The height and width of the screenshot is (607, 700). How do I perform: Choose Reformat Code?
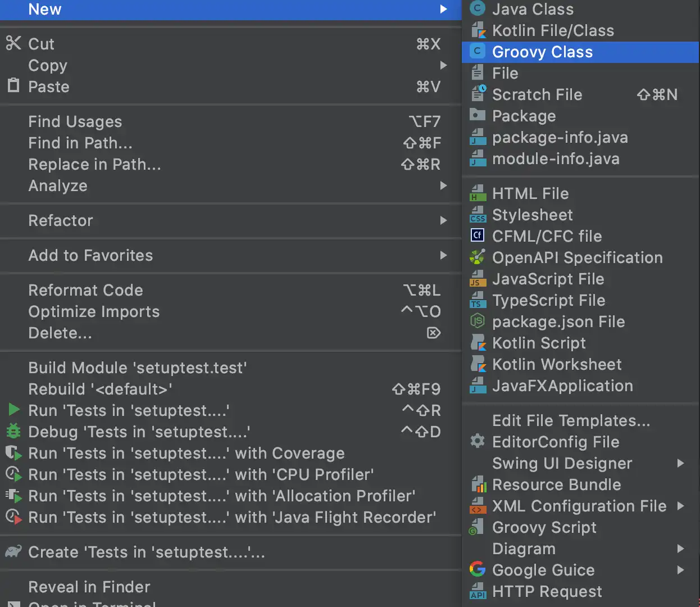pyautogui.click(x=230, y=290)
